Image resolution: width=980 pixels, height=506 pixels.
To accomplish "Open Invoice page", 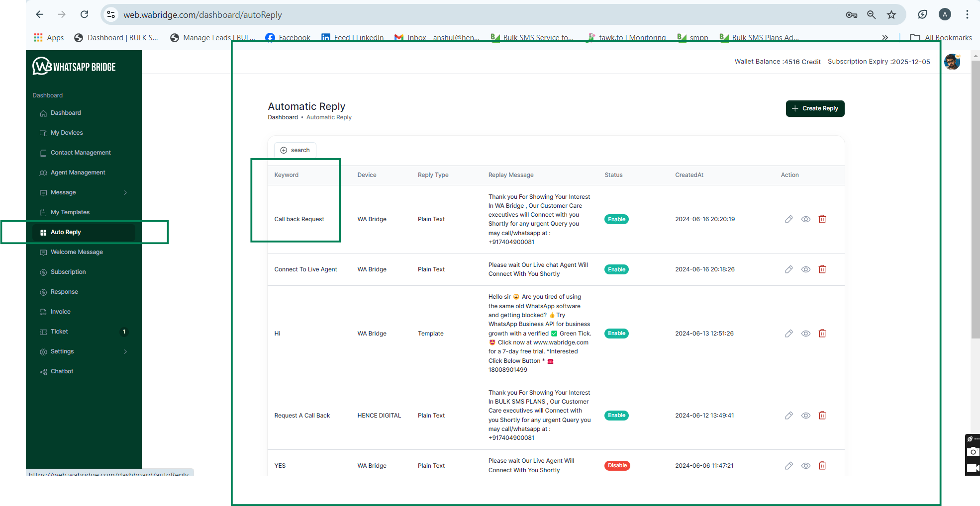I will [61, 312].
